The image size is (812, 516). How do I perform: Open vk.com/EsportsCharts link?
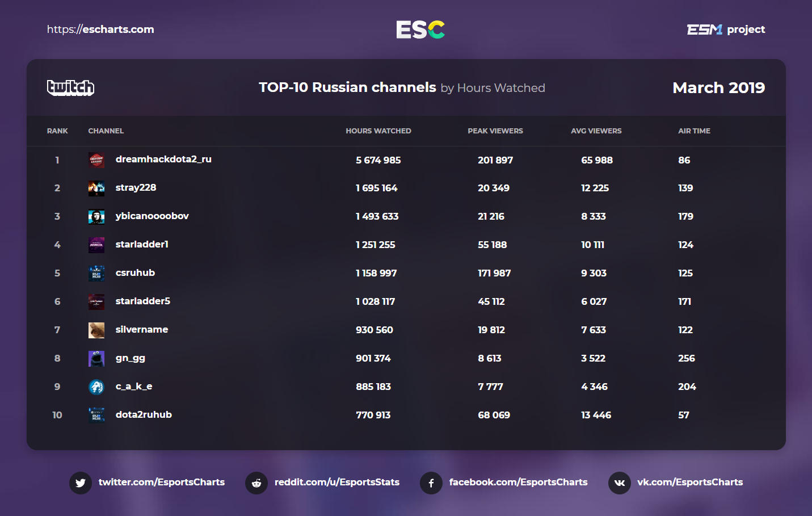tap(690, 482)
